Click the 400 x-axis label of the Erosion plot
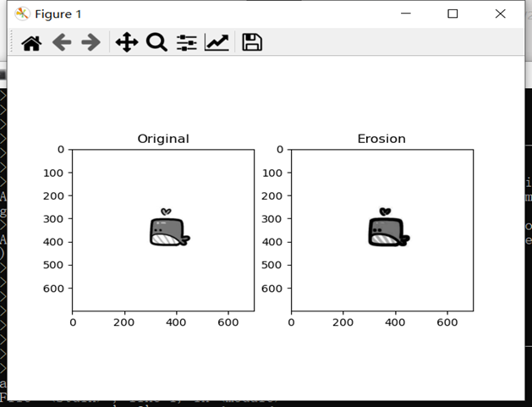 pos(395,322)
